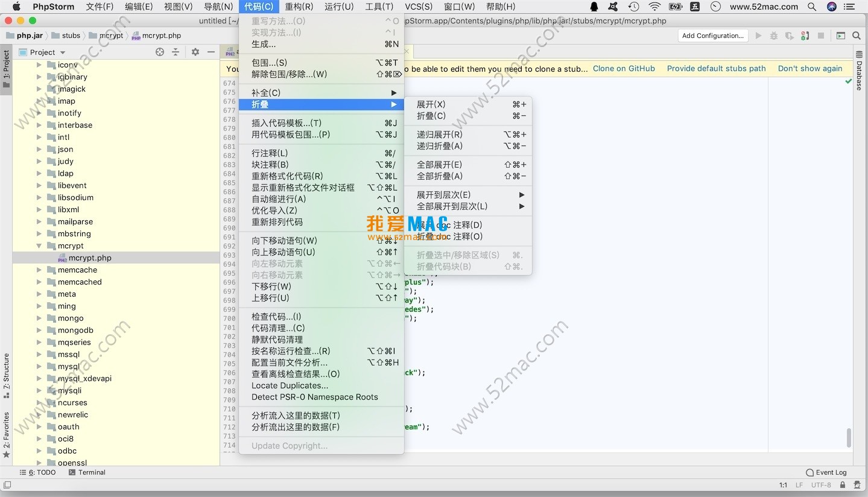The width and height of the screenshot is (868, 497).
Task: Open the Database side tool window
Action: pyautogui.click(x=860, y=71)
